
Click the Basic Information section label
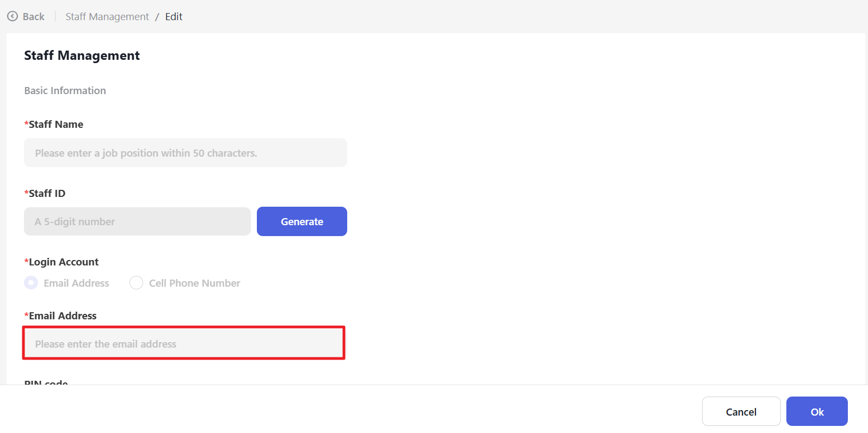click(65, 91)
